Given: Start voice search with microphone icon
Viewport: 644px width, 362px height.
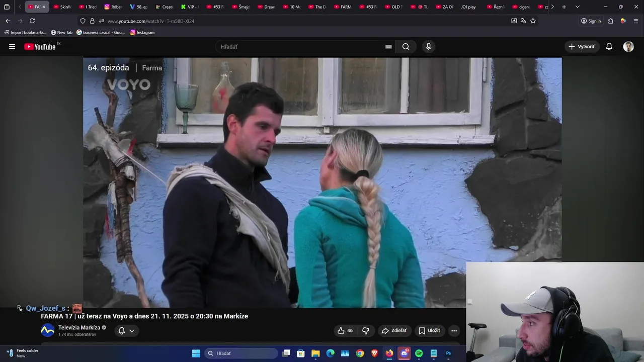Looking at the screenshot, I should 428,47.
